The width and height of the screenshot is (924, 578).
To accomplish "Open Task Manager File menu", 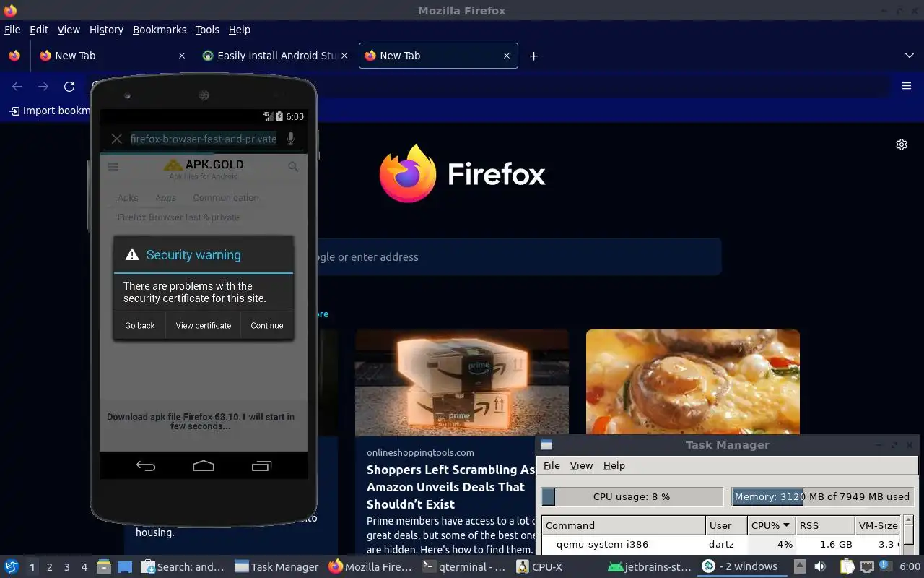I will click(552, 465).
